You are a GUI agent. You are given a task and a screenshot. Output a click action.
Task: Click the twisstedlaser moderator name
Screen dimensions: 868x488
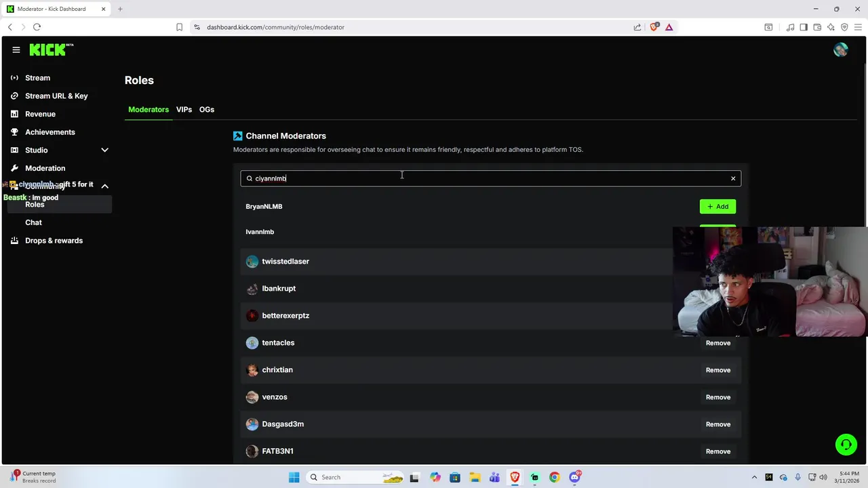point(285,262)
